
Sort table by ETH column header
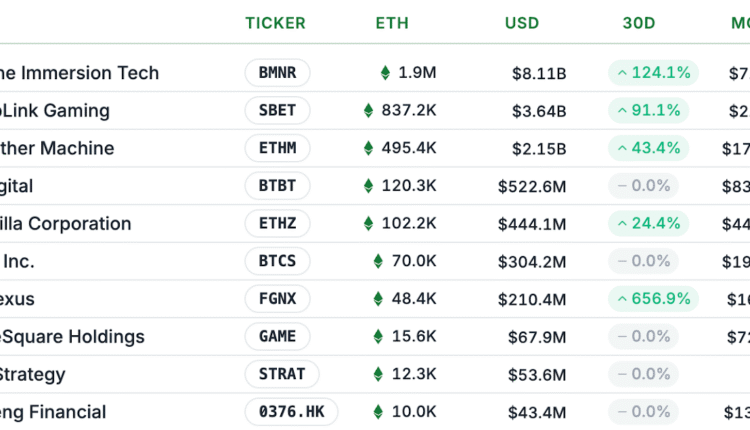391,23
